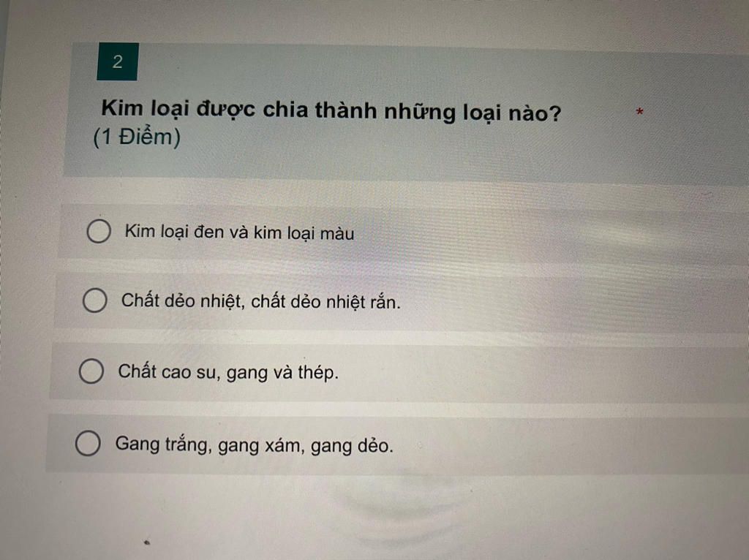Click the red required asterisk
Viewport: 749px width, 560px height.
(x=639, y=113)
